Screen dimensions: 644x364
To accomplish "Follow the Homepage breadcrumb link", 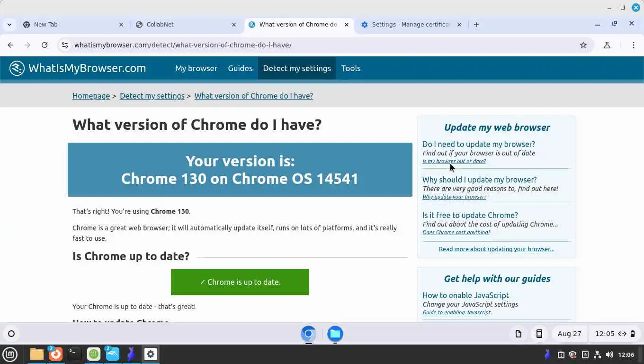I will pos(91,96).
